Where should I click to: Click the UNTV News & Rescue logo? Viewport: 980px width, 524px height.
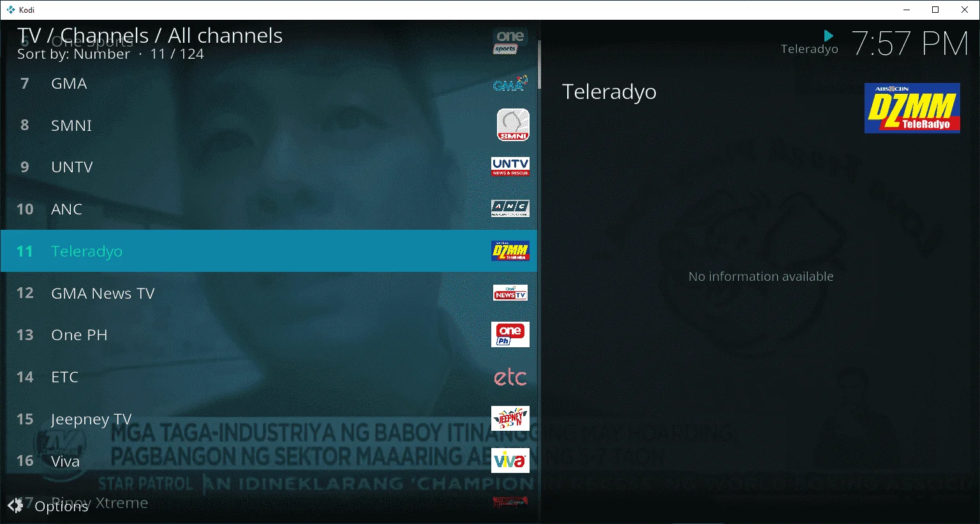tap(510, 167)
